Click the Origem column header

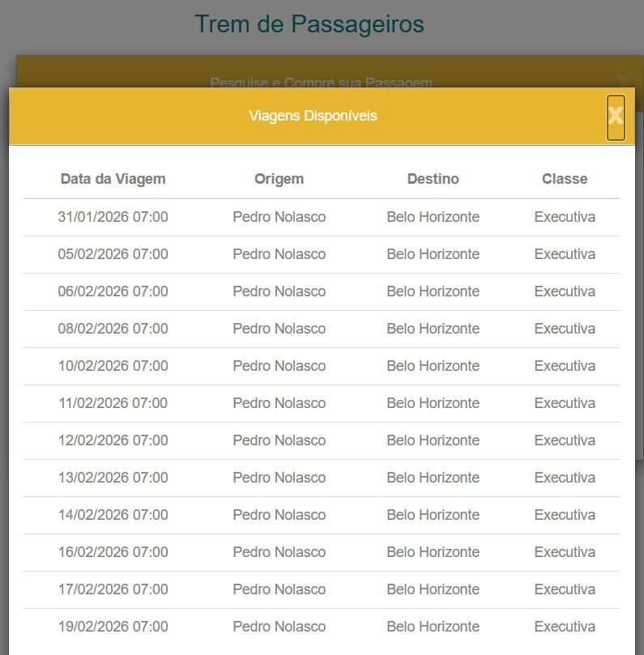point(279,179)
